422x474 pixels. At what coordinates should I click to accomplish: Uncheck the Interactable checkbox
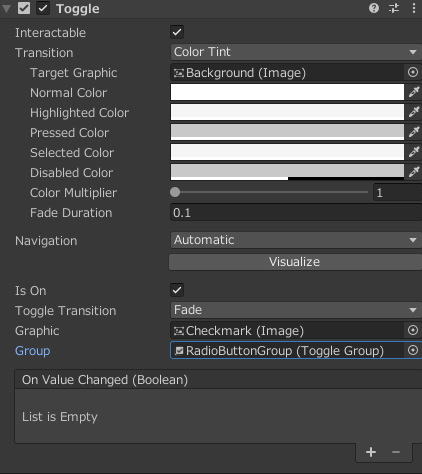point(177,32)
